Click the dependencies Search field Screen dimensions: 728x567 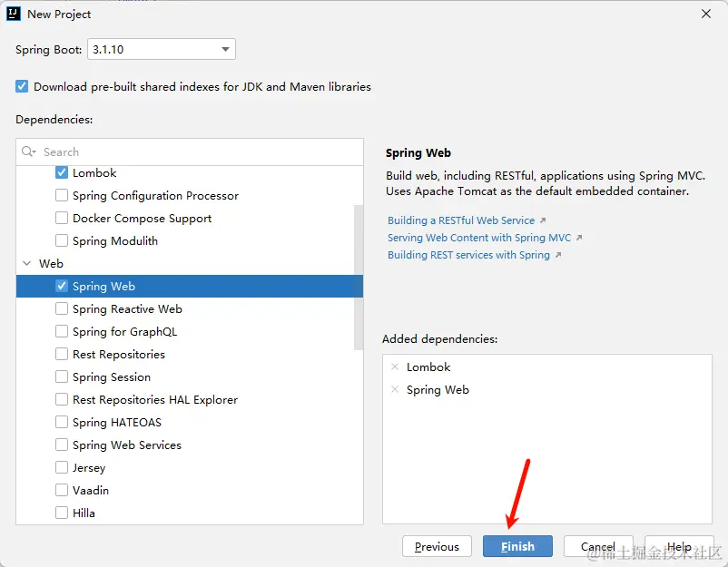pos(190,152)
